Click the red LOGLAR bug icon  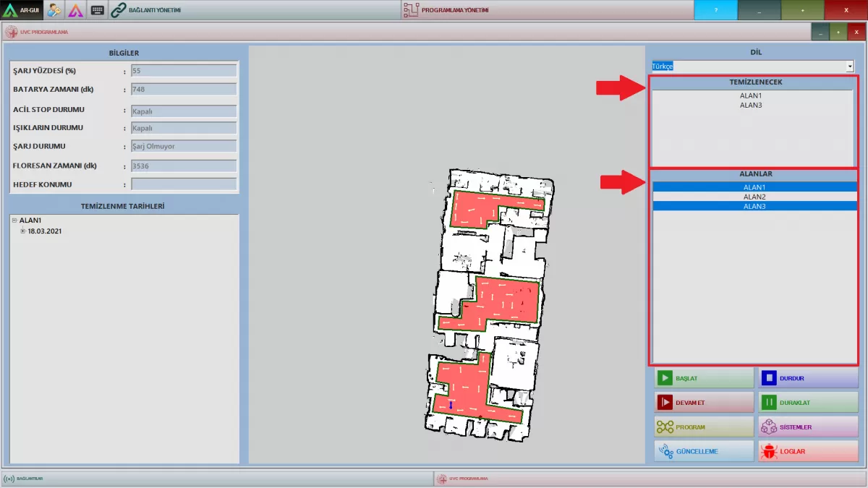click(x=768, y=451)
